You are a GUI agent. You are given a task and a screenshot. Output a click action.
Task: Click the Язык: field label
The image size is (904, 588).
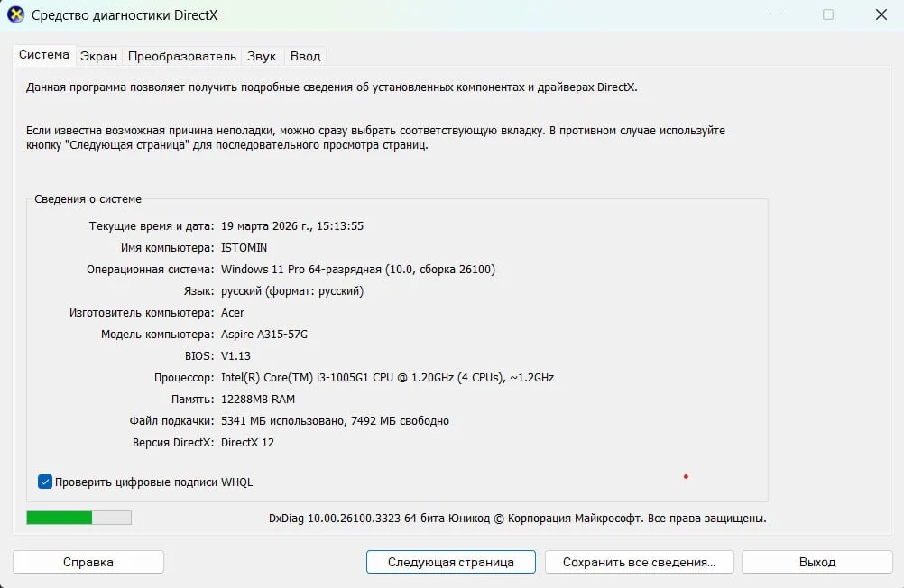[198, 291]
